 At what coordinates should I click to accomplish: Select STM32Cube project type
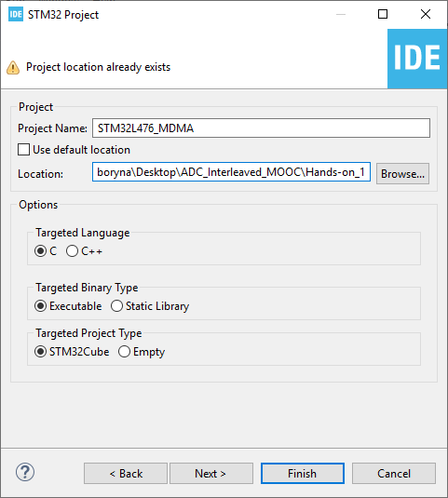click(x=41, y=352)
